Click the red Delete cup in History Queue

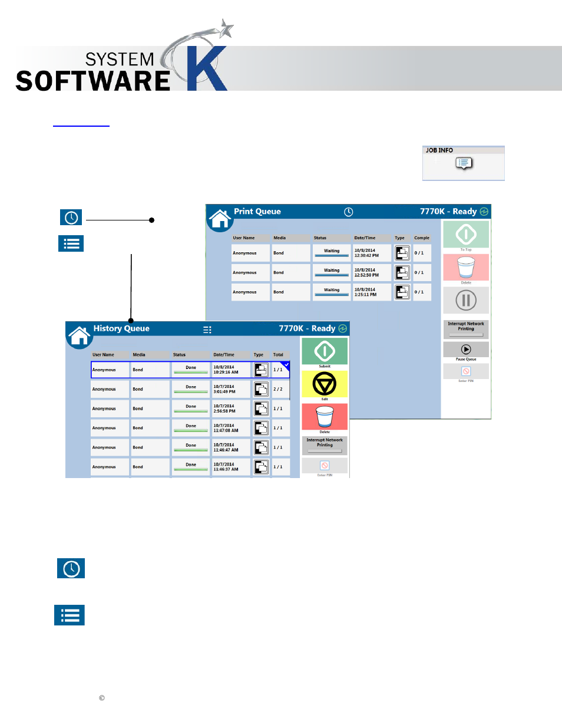click(x=325, y=417)
